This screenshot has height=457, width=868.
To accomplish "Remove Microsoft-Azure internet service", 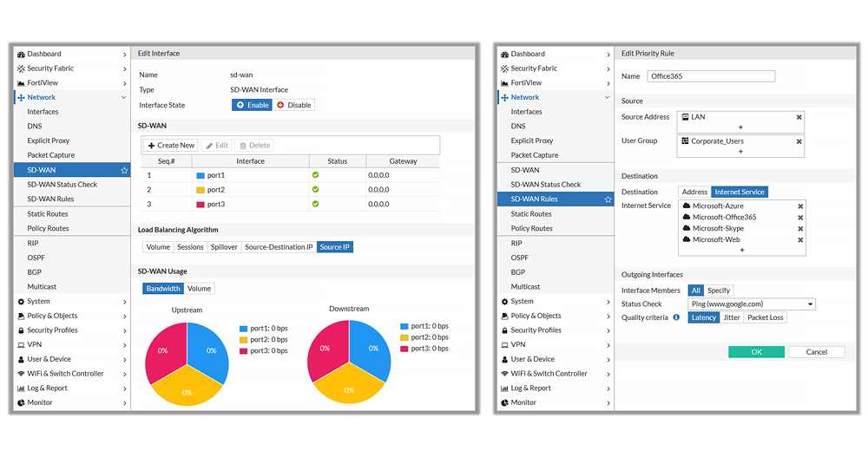I will tap(800, 206).
